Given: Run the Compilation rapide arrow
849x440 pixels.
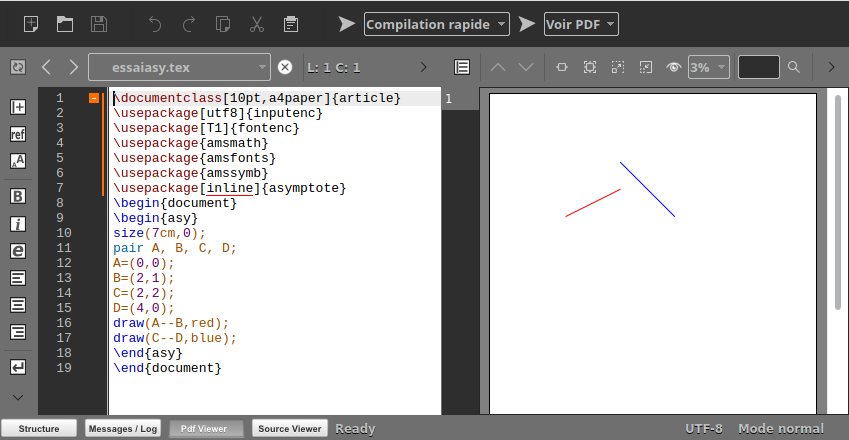Looking at the screenshot, I should click(x=347, y=24).
